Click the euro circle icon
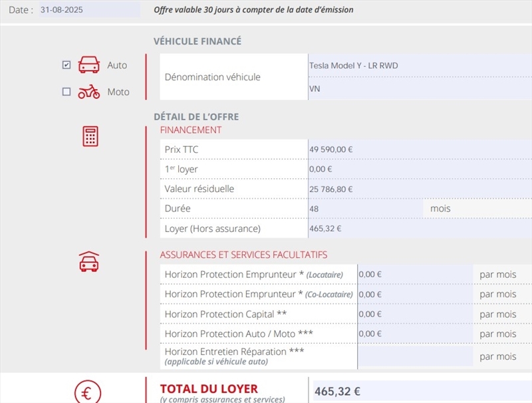Image resolution: width=532 pixels, height=403 pixels. (x=88, y=393)
